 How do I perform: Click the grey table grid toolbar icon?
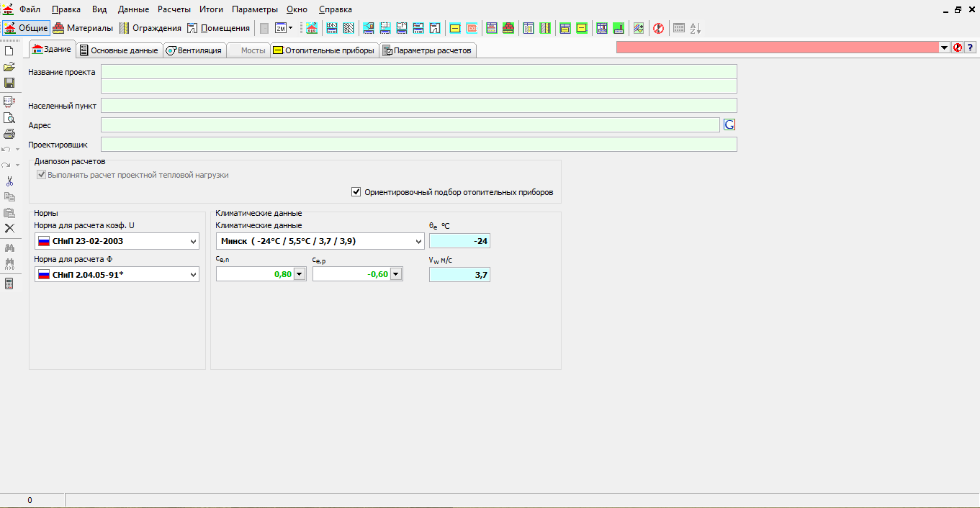pos(678,28)
